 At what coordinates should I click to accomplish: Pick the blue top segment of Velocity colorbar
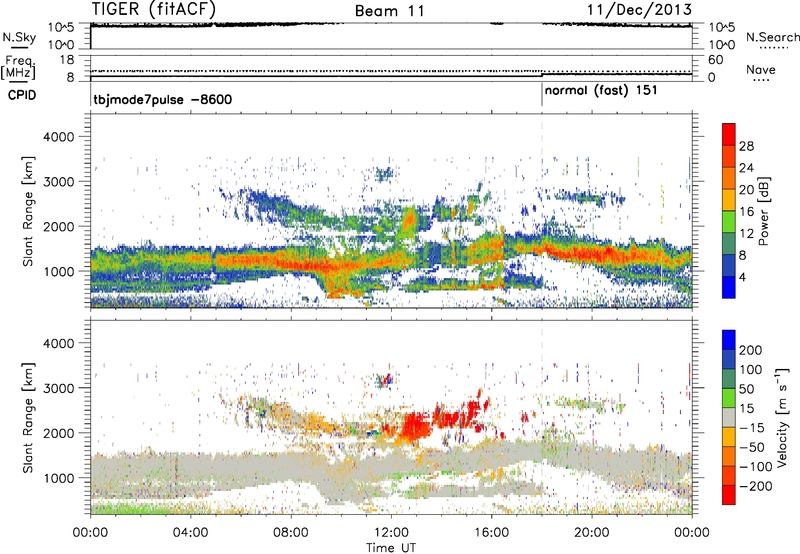pyautogui.click(x=729, y=340)
